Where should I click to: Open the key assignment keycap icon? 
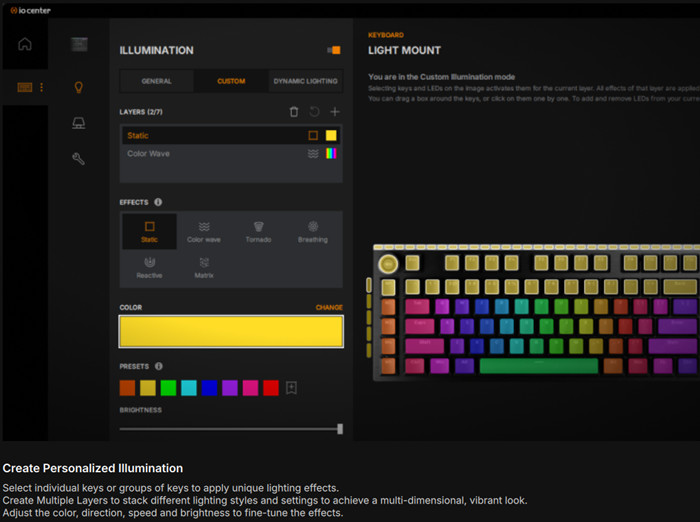tap(79, 123)
